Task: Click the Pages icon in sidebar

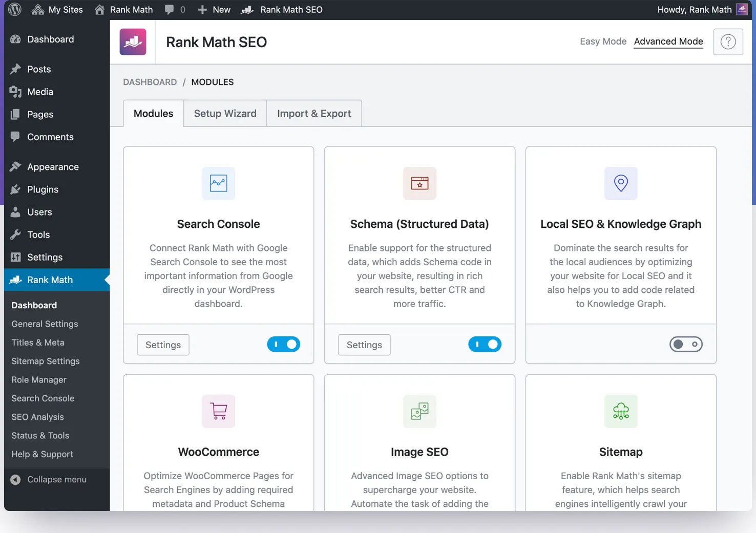Action: click(x=16, y=114)
